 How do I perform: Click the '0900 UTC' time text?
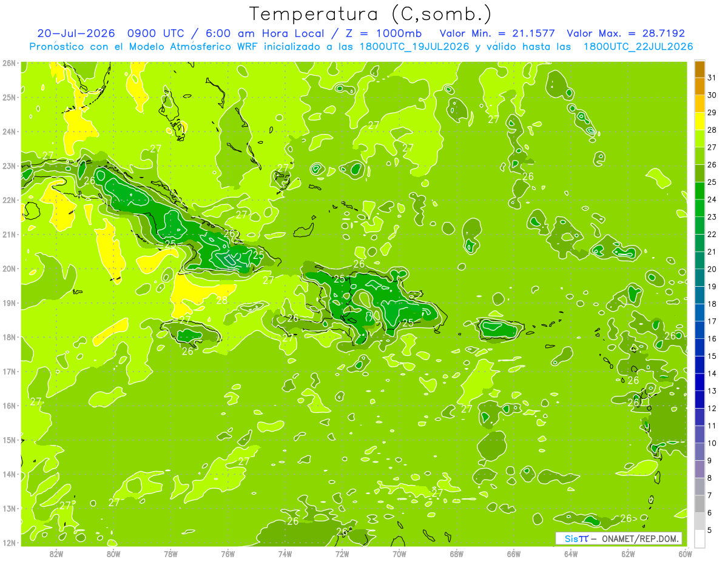tap(156, 33)
